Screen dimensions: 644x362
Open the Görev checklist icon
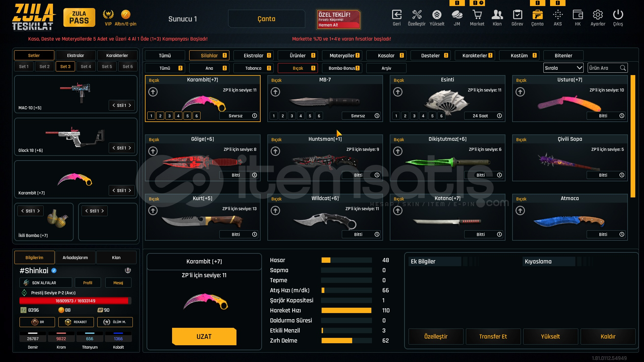coord(517,15)
